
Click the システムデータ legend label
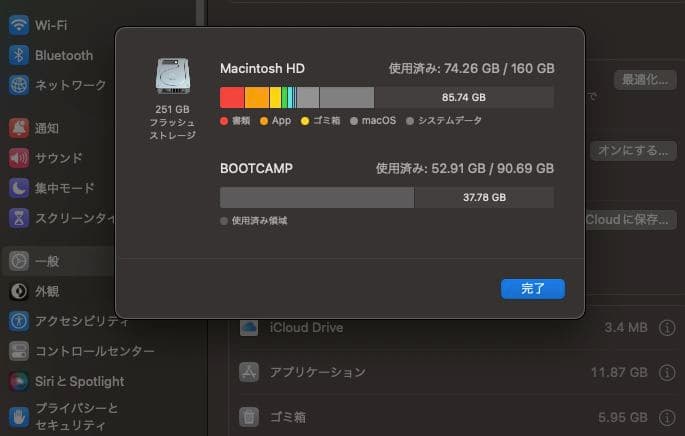pyautogui.click(x=450, y=121)
